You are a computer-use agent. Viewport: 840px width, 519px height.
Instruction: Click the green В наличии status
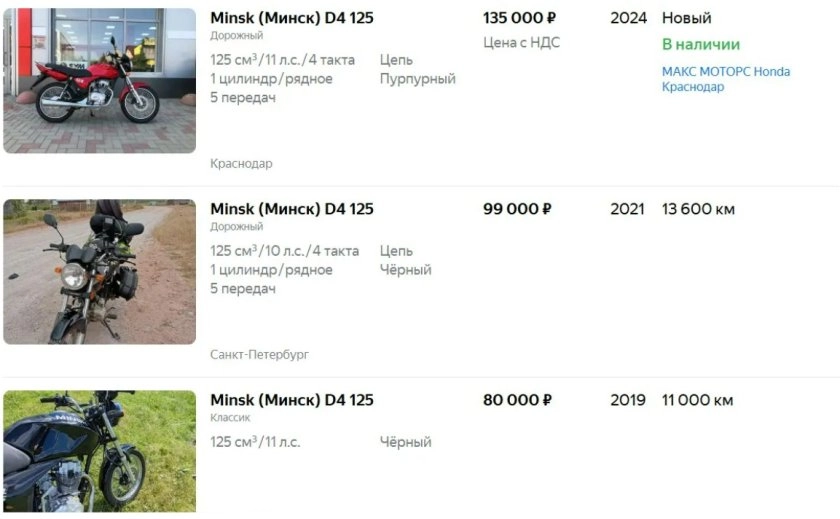(x=701, y=44)
